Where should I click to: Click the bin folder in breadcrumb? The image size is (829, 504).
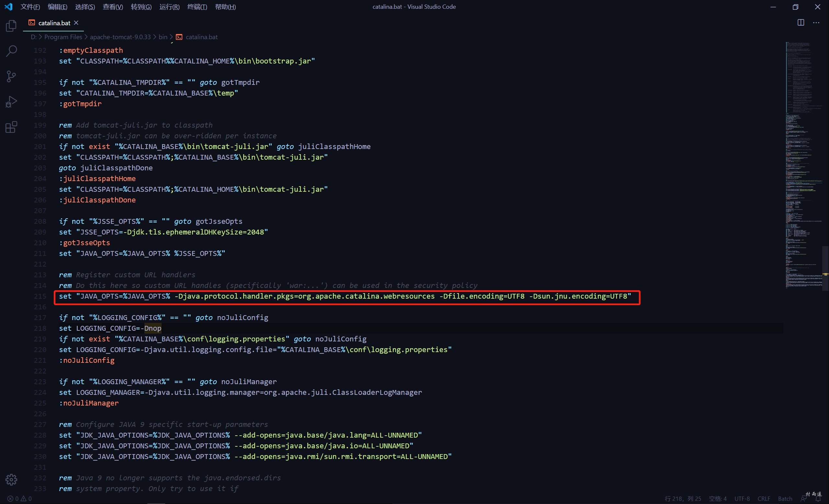click(163, 37)
